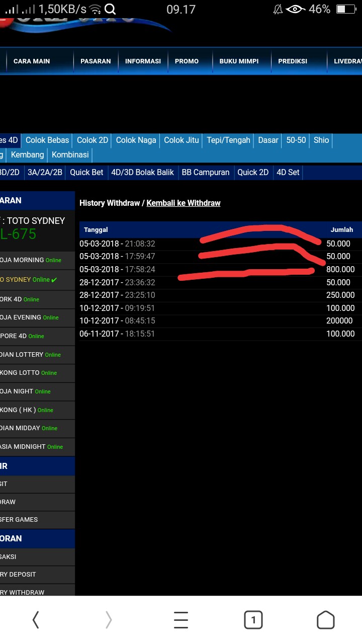Select the MORNING Online market entry

coord(31,260)
